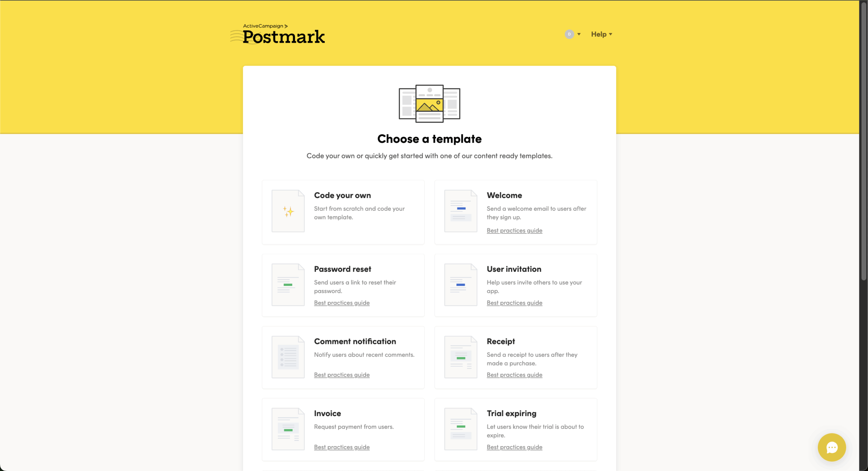The image size is (868, 471).
Task: Click the template gallery illustration
Action: click(429, 103)
